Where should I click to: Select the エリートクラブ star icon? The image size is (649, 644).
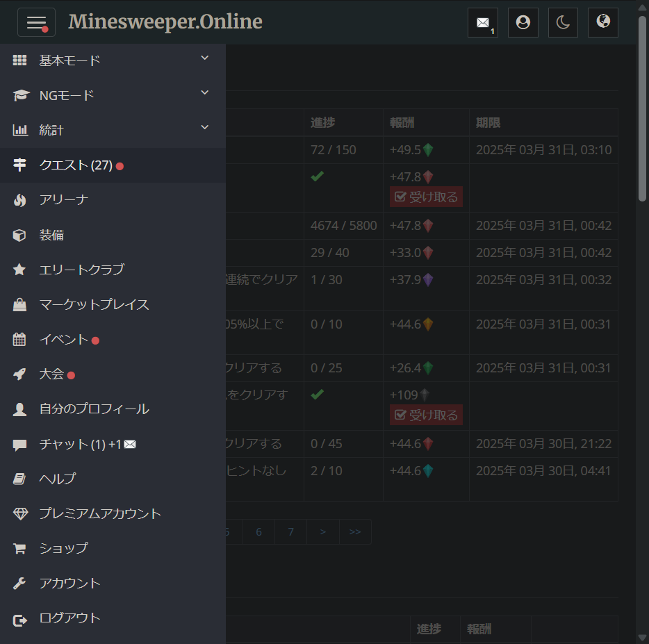coord(20,270)
